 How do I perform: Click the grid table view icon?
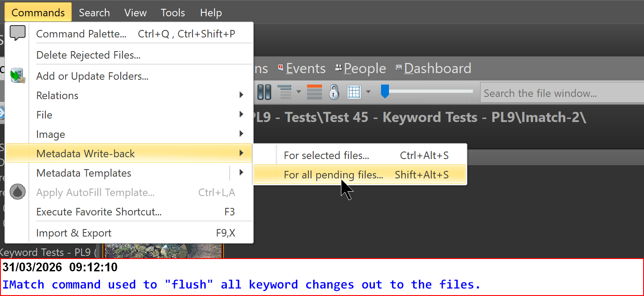pyautogui.click(x=354, y=92)
